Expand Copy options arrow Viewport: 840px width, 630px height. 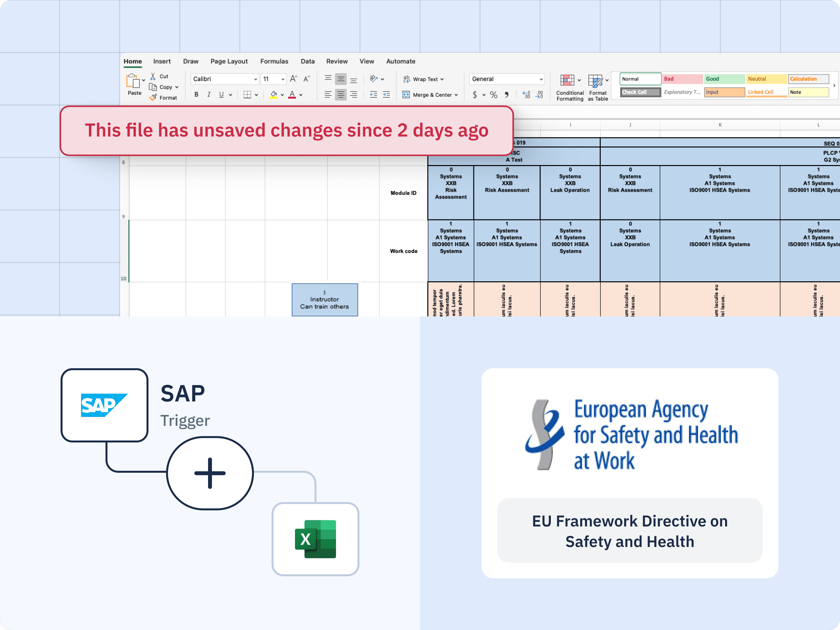(177, 87)
